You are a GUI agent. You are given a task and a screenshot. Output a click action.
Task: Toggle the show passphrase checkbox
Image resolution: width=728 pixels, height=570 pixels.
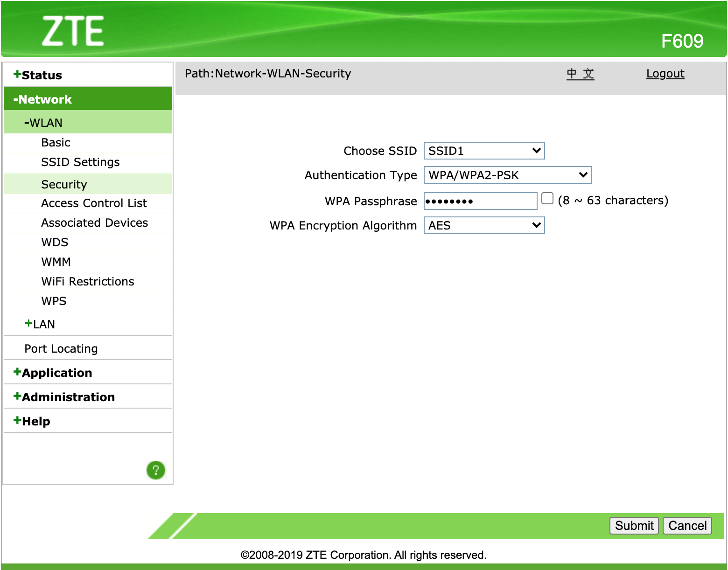tap(547, 199)
